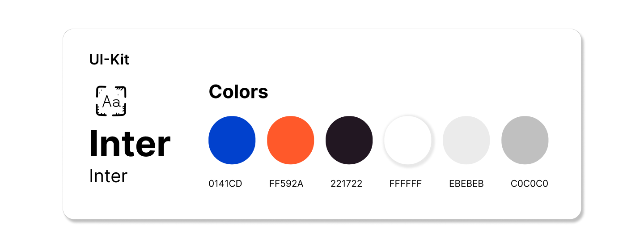Click the large bold Inter font sample

(x=130, y=144)
